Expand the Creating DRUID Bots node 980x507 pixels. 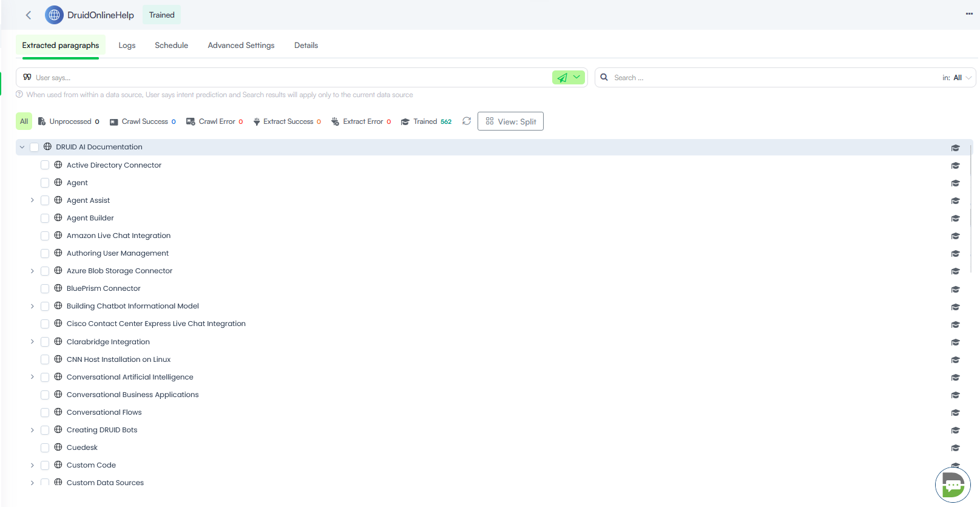click(x=32, y=430)
